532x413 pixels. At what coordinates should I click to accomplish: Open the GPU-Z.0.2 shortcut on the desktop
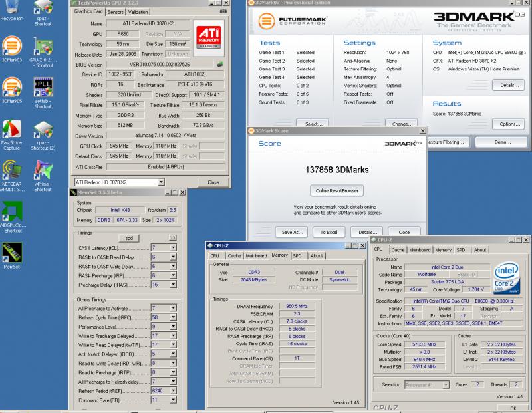coord(43,52)
